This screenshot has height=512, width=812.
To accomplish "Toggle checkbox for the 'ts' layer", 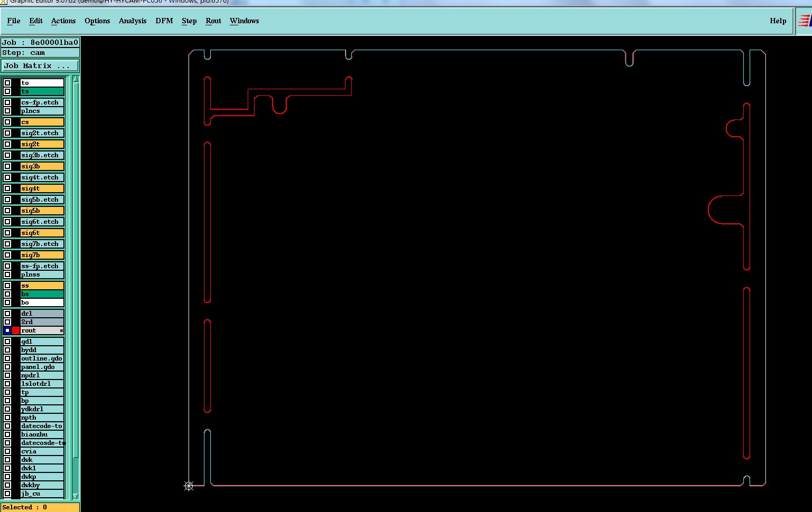I will (7, 91).
